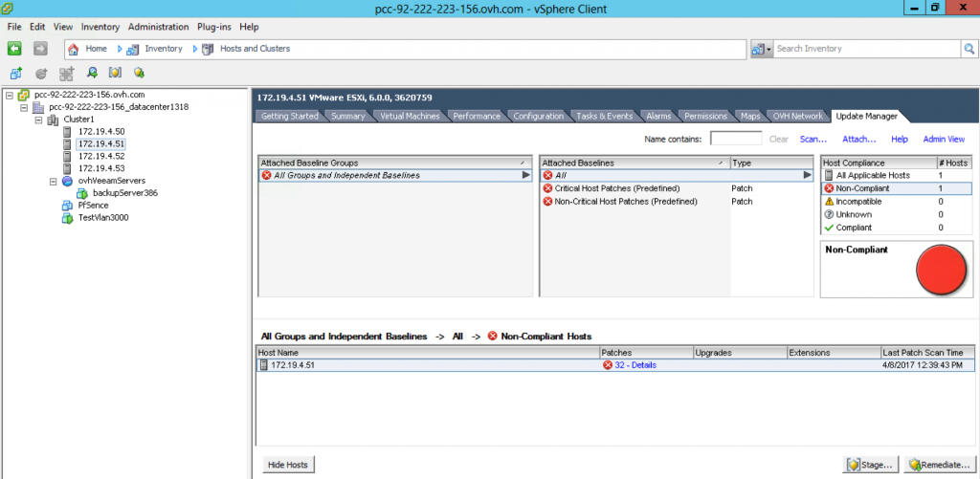This screenshot has height=479, width=980.
Task: Click the PfSence VM icon
Action: 68,206
